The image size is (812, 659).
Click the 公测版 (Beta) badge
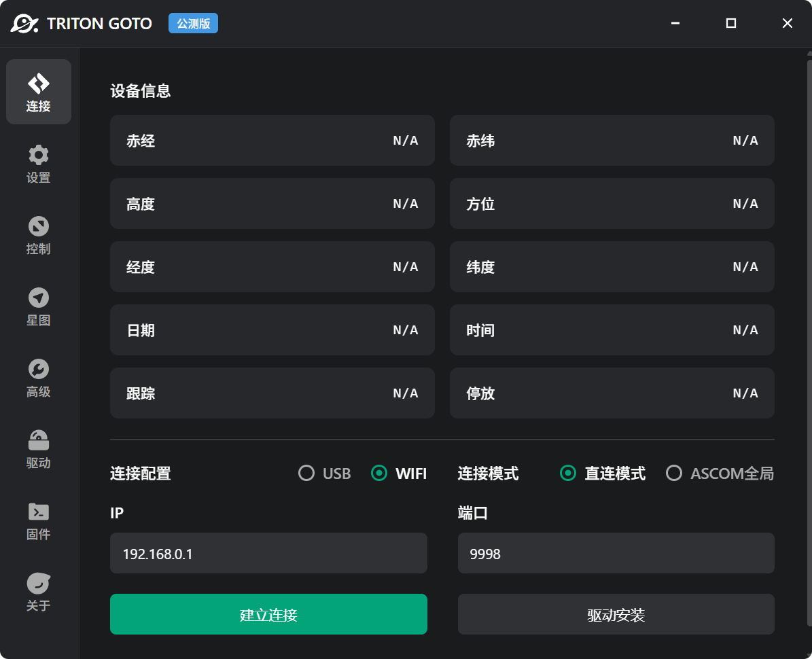click(x=193, y=23)
